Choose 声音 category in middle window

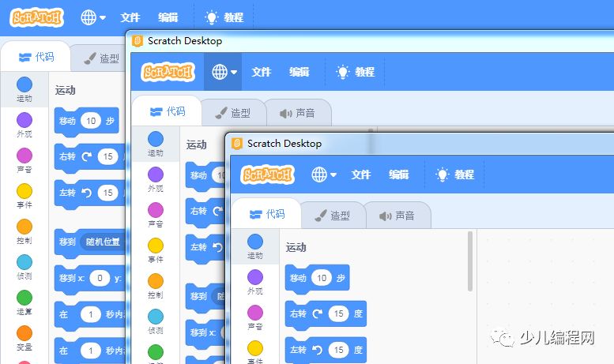coord(156,215)
